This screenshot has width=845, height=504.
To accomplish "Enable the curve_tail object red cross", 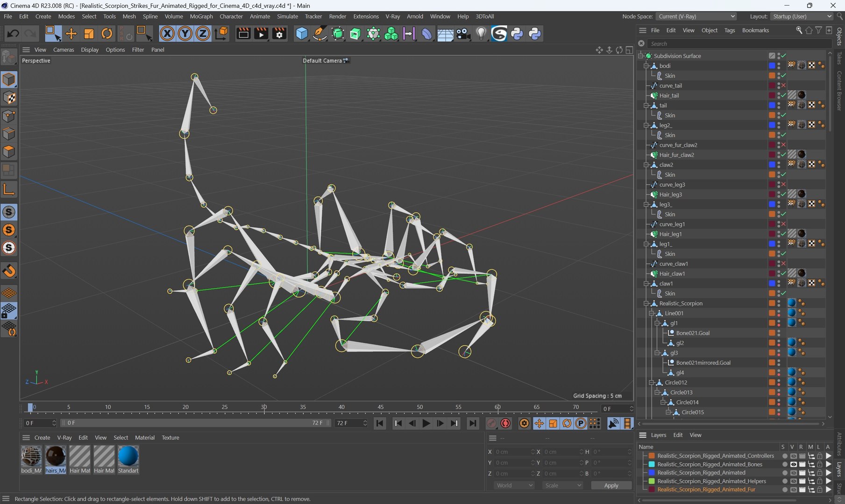I will [x=783, y=85].
